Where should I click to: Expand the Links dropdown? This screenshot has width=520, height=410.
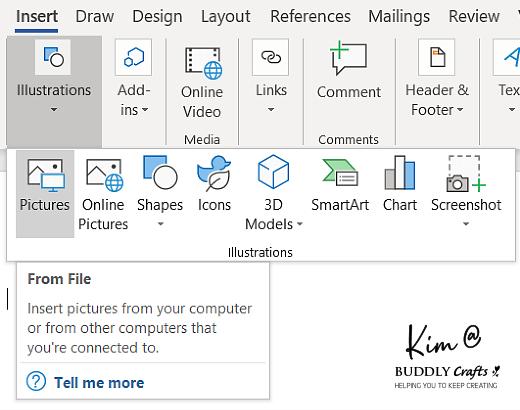point(271,77)
